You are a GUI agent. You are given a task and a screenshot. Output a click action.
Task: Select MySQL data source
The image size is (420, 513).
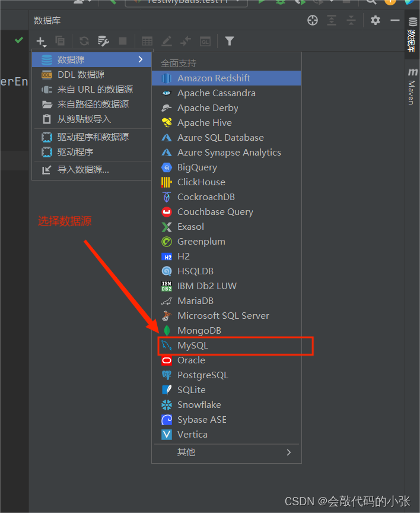[226, 346]
